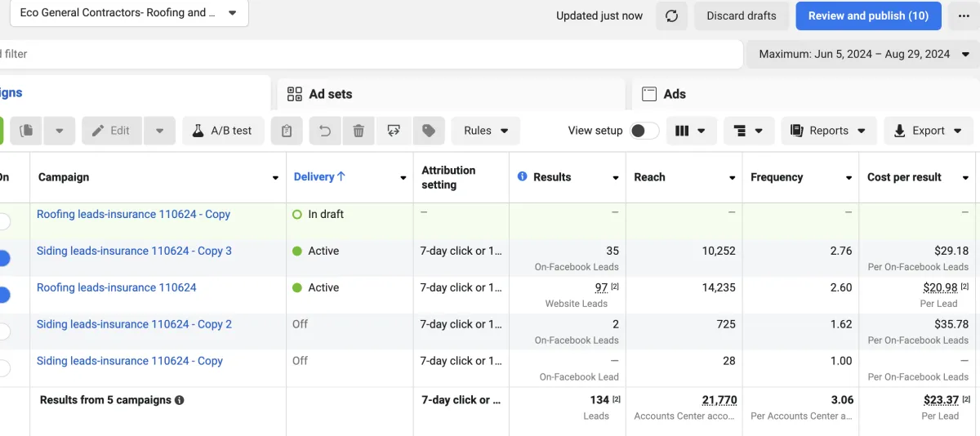This screenshot has height=436, width=980.
Task: Switch to the Campaigns tab
Action: tap(135, 94)
